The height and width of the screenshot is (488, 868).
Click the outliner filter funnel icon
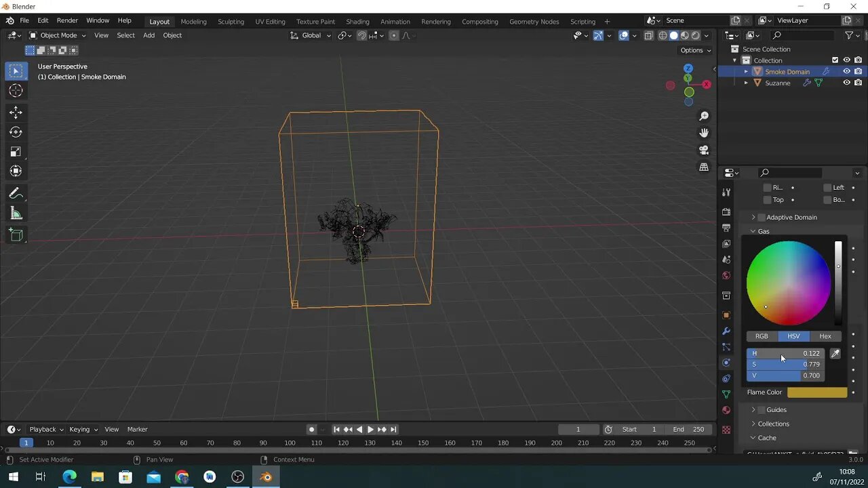848,35
